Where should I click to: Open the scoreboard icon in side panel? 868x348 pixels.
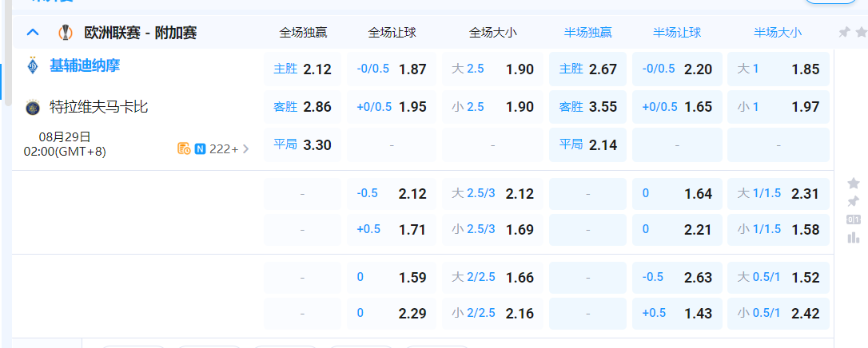pyautogui.click(x=854, y=219)
